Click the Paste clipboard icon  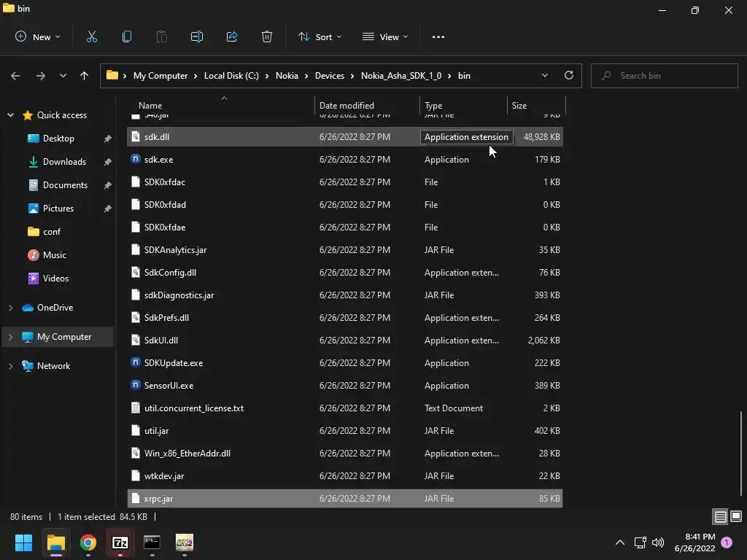click(x=162, y=36)
